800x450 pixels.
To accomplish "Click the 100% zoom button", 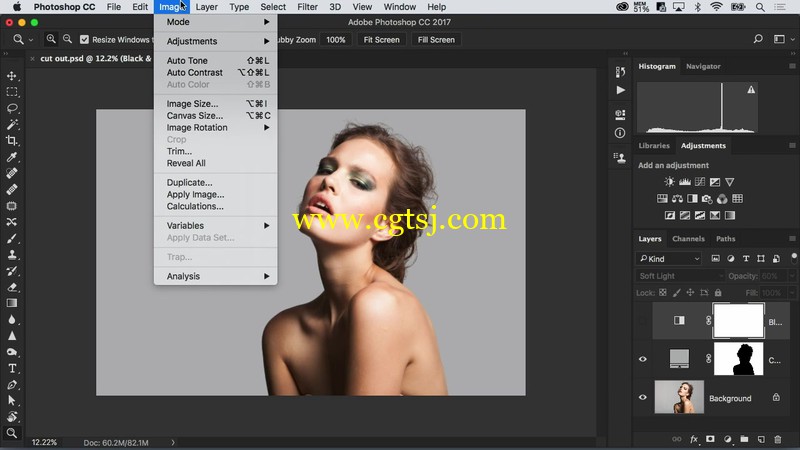I will point(336,40).
